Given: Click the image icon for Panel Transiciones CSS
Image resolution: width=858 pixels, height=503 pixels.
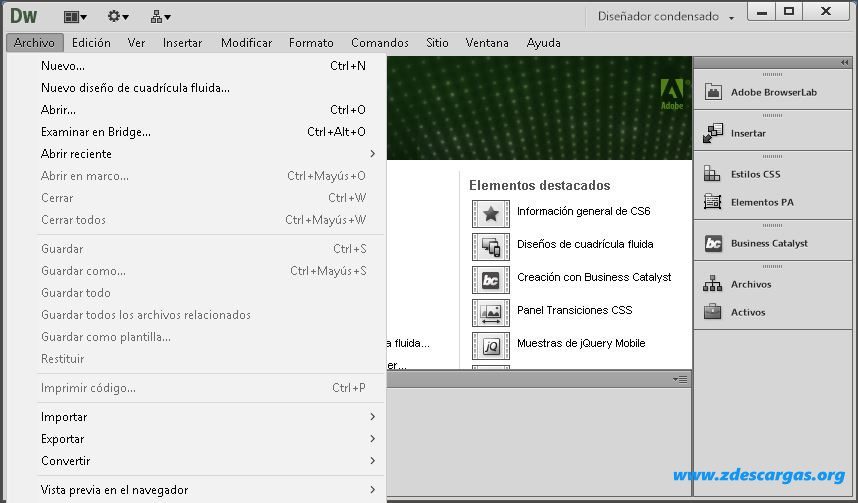Looking at the screenshot, I should (x=491, y=313).
